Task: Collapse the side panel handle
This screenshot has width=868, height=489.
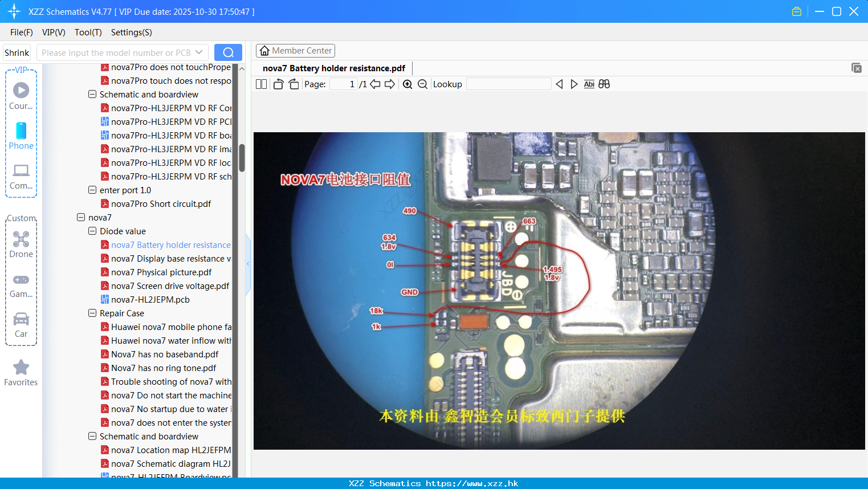Action: tap(248, 264)
